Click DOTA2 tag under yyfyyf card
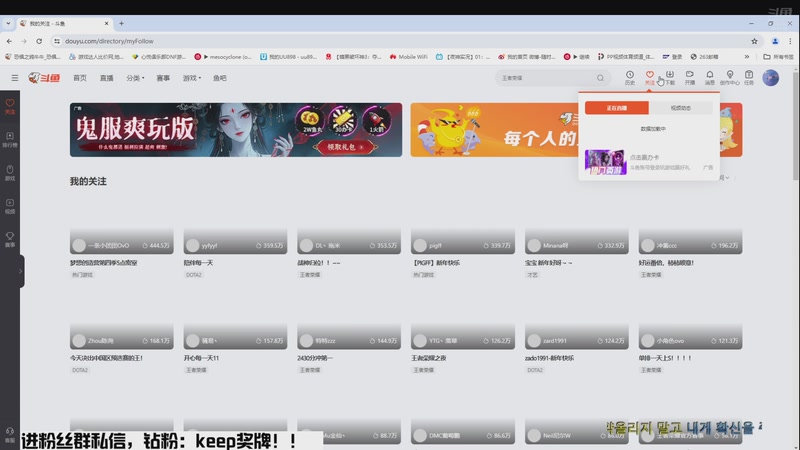Viewport: 800px width, 450px height. (193, 274)
